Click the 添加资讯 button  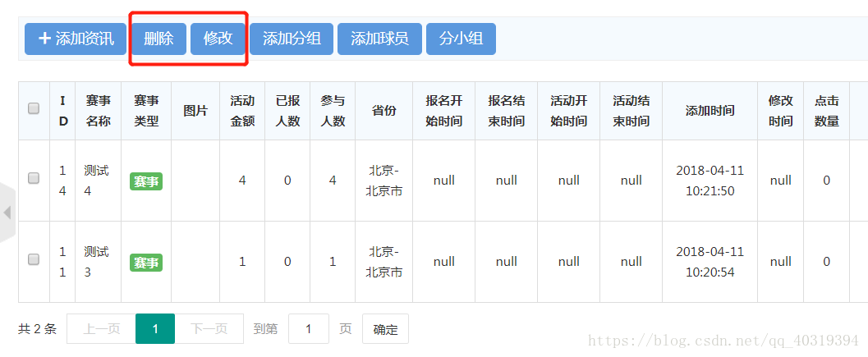tap(76, 39)
